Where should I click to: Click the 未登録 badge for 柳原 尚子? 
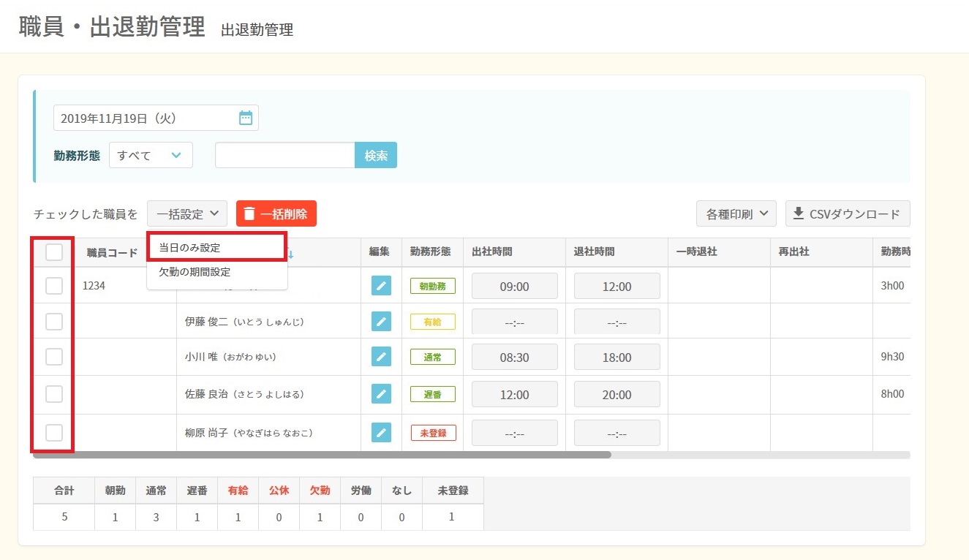click(433, 432)
